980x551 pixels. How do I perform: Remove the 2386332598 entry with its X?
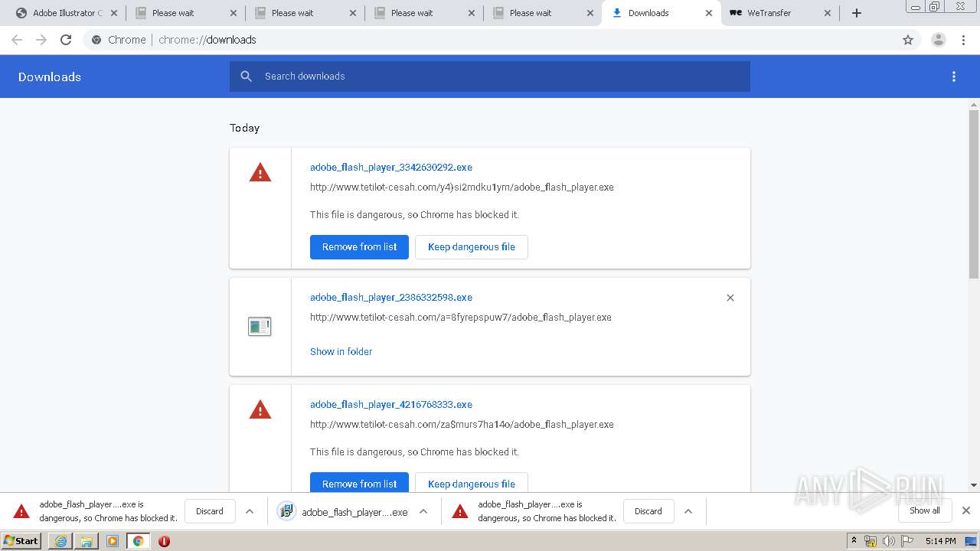(x=730, y=298)
